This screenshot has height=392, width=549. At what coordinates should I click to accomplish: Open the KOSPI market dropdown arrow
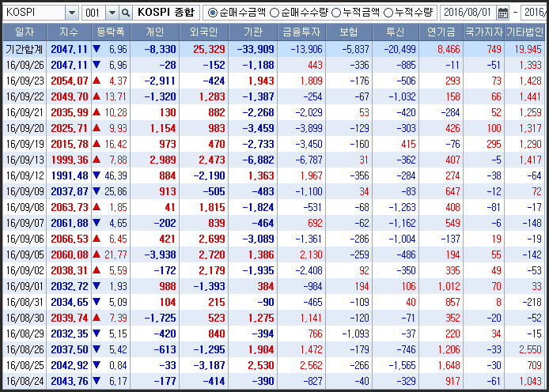[72, 13]
